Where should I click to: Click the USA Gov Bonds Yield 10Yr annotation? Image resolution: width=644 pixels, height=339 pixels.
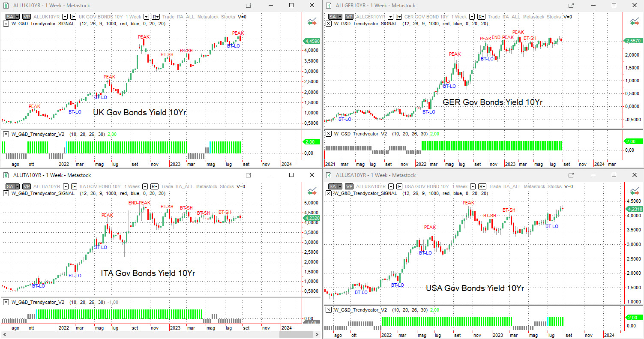pyautogui.click(x=475, y=288)
